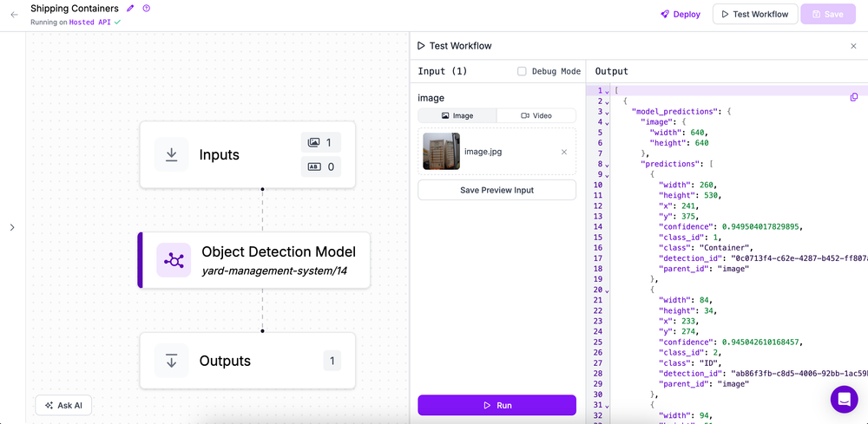Click the Outputs arrow icon
The image size is (868, 424).
point(172,361)
